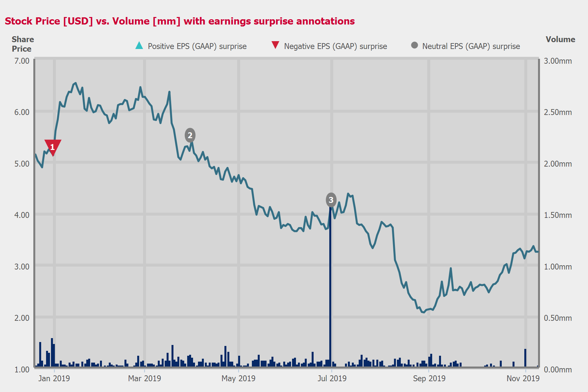Click the 2.00 share price tick
Viewport: 588px width, 392px height.
(22, 318)
